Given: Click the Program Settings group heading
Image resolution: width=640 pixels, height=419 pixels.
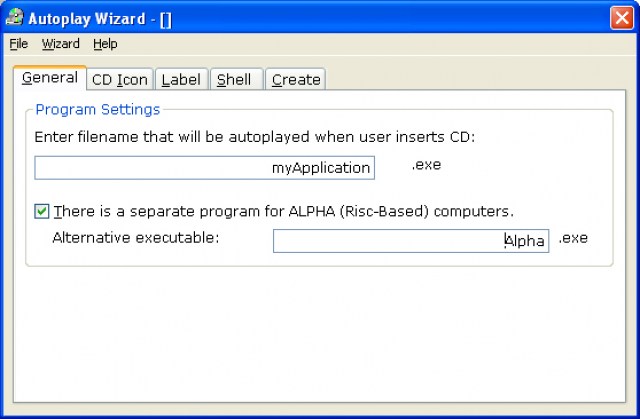Looking at the screenshot, I should 97,109.
